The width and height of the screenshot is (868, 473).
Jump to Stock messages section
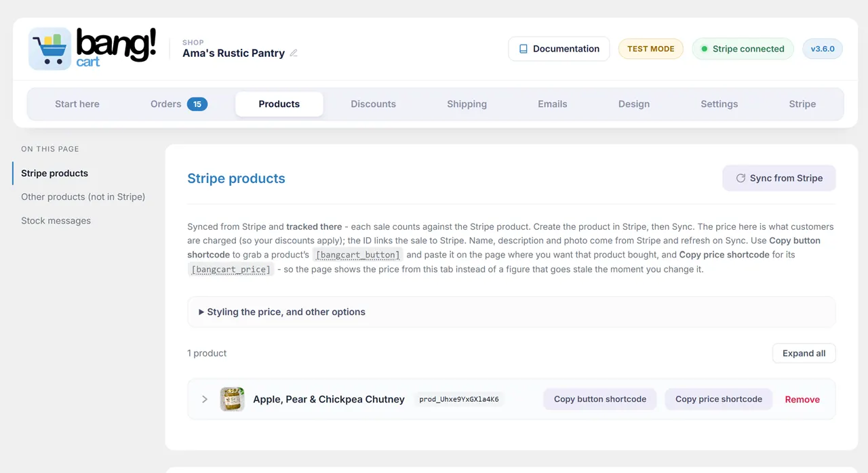[56, 221]
